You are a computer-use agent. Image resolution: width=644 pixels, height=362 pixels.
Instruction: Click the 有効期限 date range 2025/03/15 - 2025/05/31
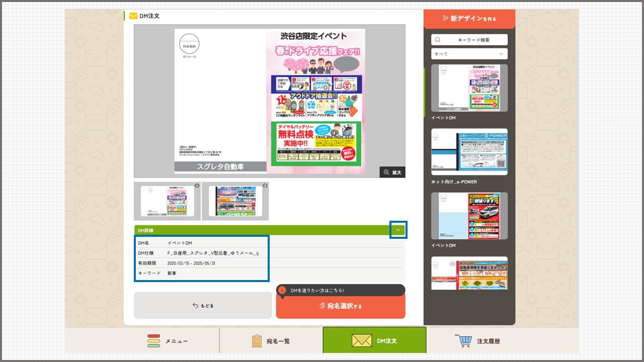[x=191, y=263]
